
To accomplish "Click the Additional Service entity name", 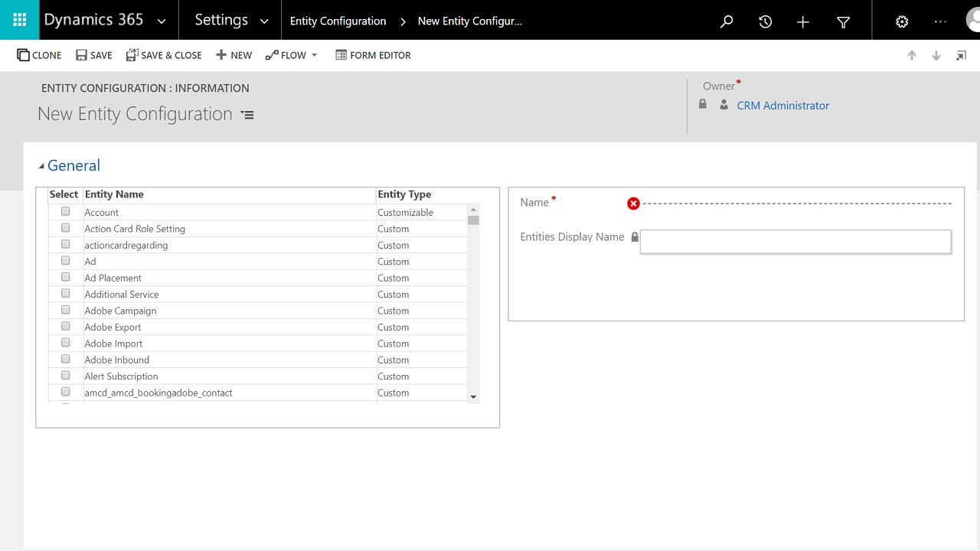I will click(122, 295).
